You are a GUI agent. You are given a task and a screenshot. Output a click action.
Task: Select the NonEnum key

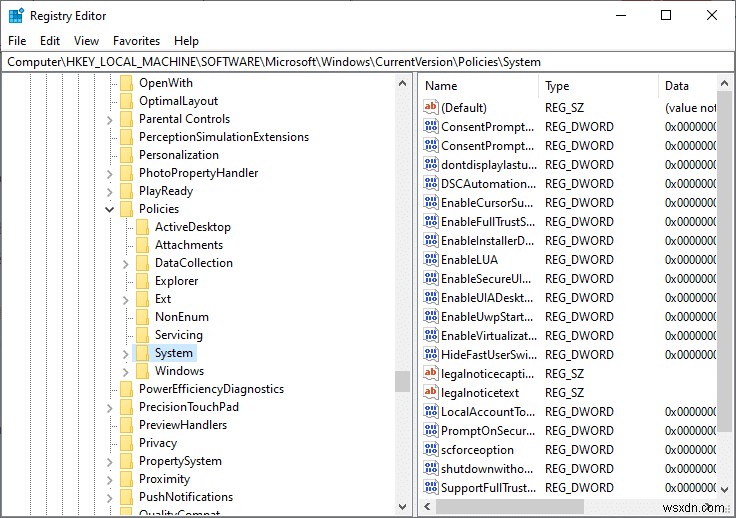[182, 317]
